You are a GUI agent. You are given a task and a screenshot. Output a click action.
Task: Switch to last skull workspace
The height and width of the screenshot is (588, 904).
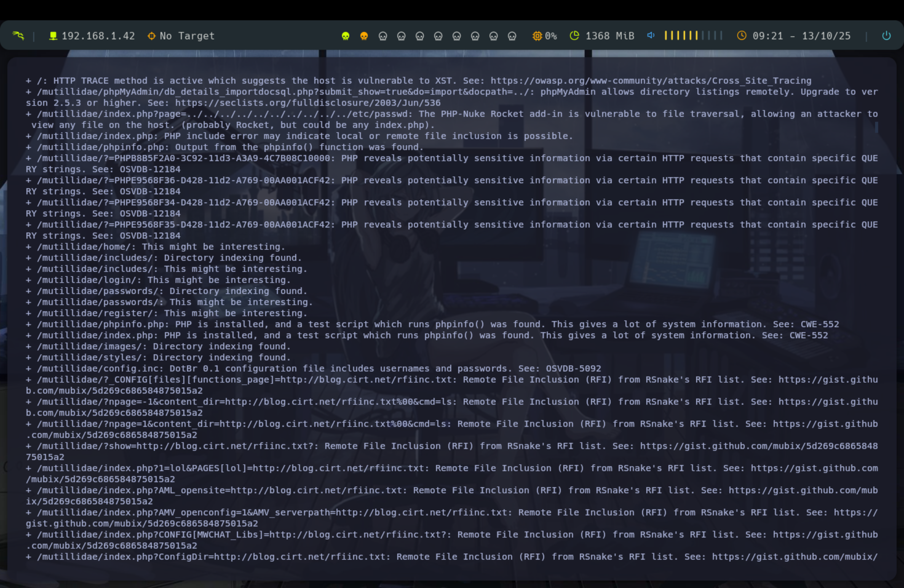pyautogui.click(x=512, y=36)
